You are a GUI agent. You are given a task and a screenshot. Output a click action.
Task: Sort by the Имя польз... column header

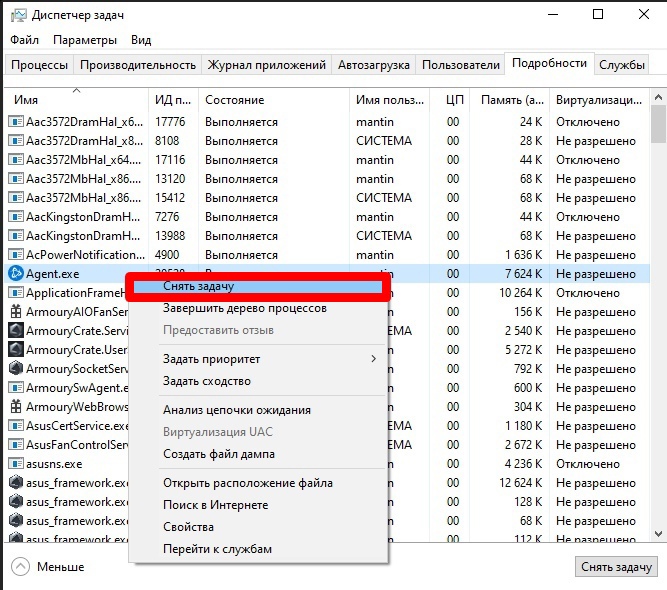(x=390, y=100)
